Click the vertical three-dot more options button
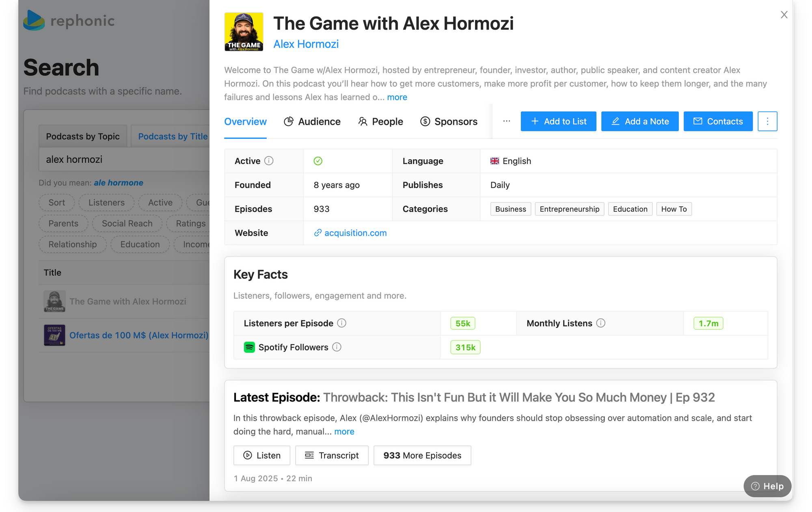Screen dimensions: 812x512 (767, 121)
